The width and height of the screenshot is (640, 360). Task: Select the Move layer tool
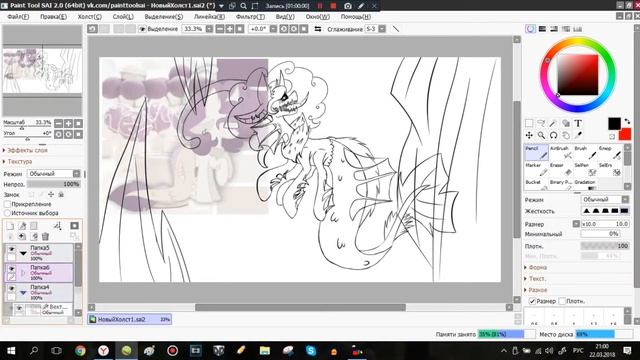pos(529,135)
